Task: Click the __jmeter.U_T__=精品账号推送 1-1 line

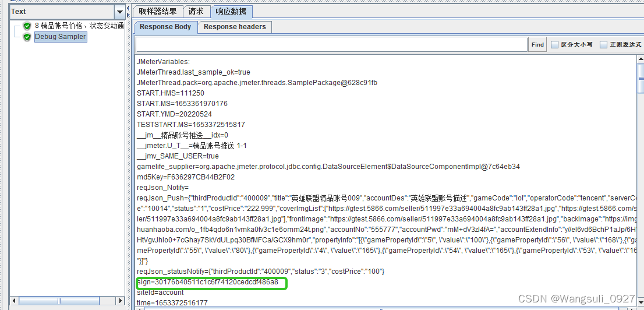Action: tap(192, 146)
